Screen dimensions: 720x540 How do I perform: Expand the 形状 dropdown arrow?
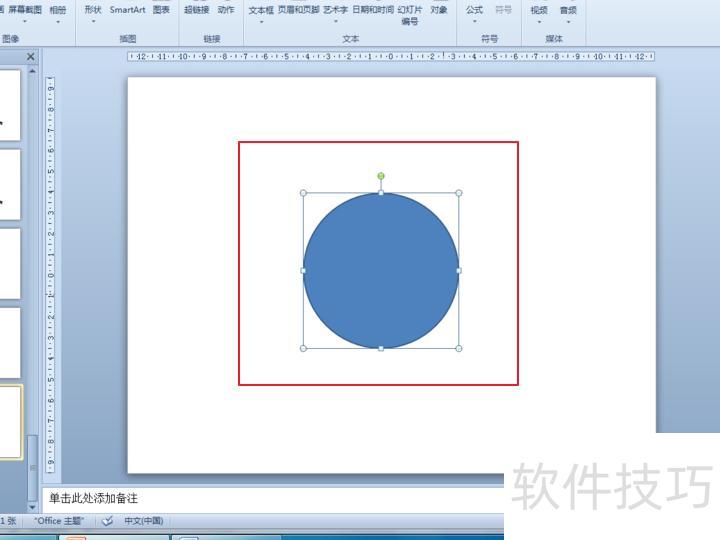(x=93, y=22)
